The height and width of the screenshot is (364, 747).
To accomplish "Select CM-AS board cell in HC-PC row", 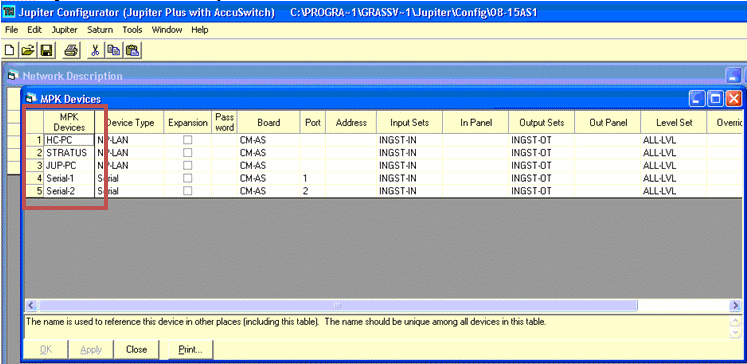I will (x=269, y=141).
